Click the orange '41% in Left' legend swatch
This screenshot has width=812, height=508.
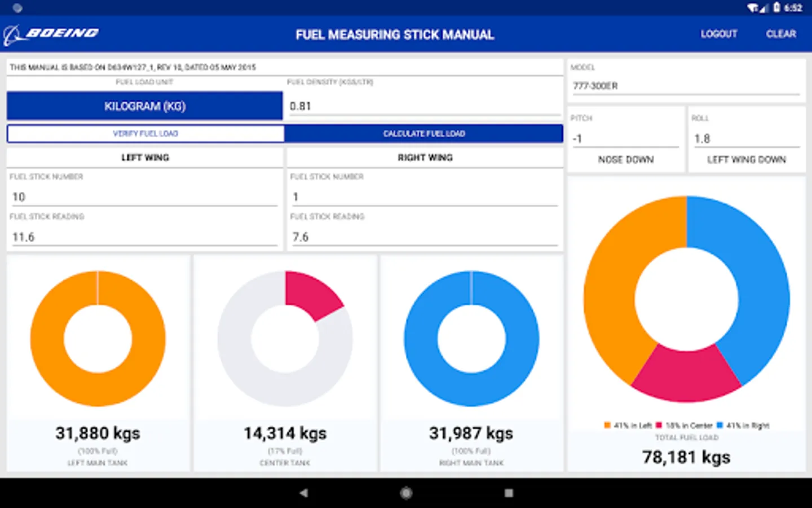607,425
